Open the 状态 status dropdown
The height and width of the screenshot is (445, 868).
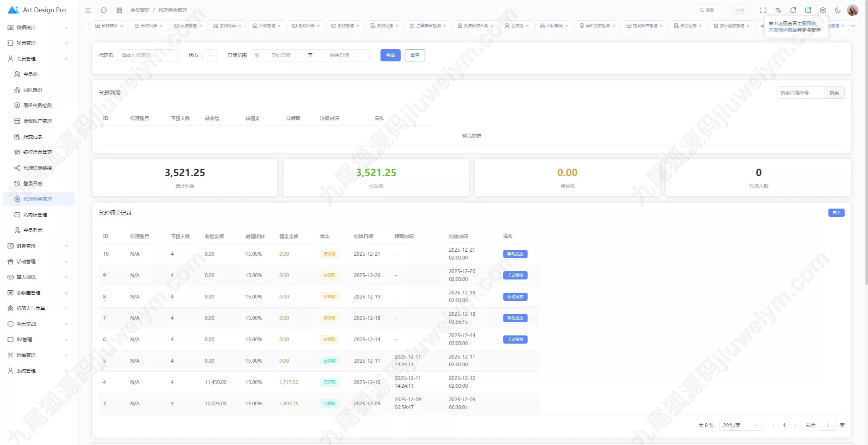pos(210,55)
